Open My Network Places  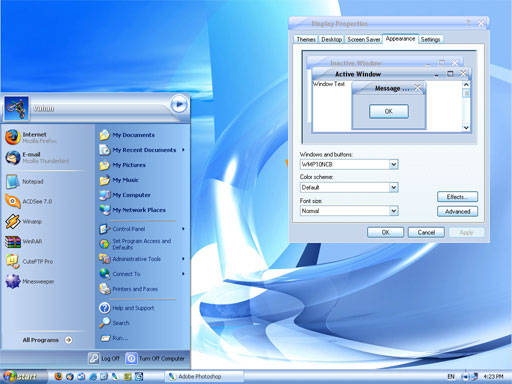click(x=132, y=210)
